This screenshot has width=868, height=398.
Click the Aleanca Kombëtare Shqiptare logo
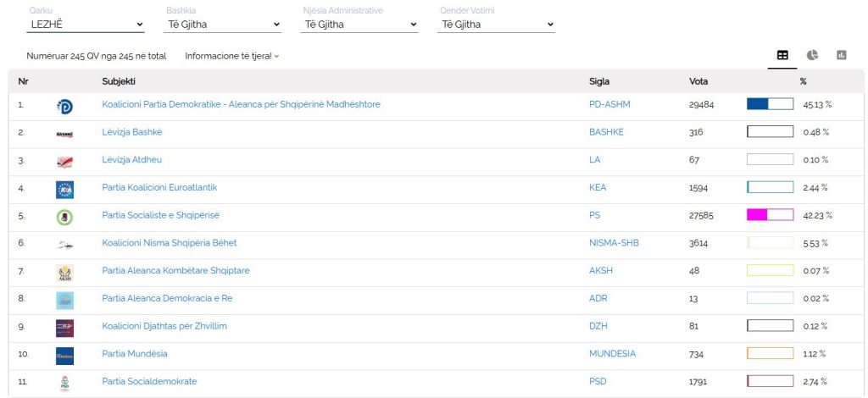click(64, 273)
